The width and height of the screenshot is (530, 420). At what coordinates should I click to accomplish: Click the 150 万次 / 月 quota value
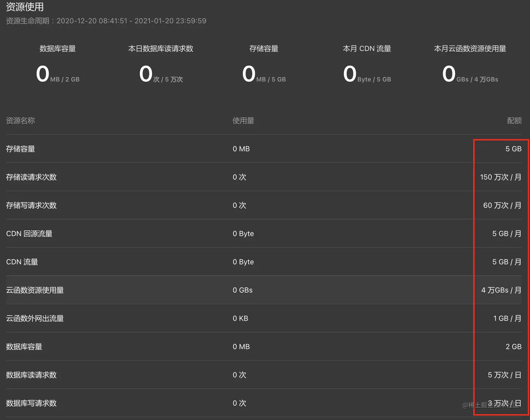(x=501, y=177)
